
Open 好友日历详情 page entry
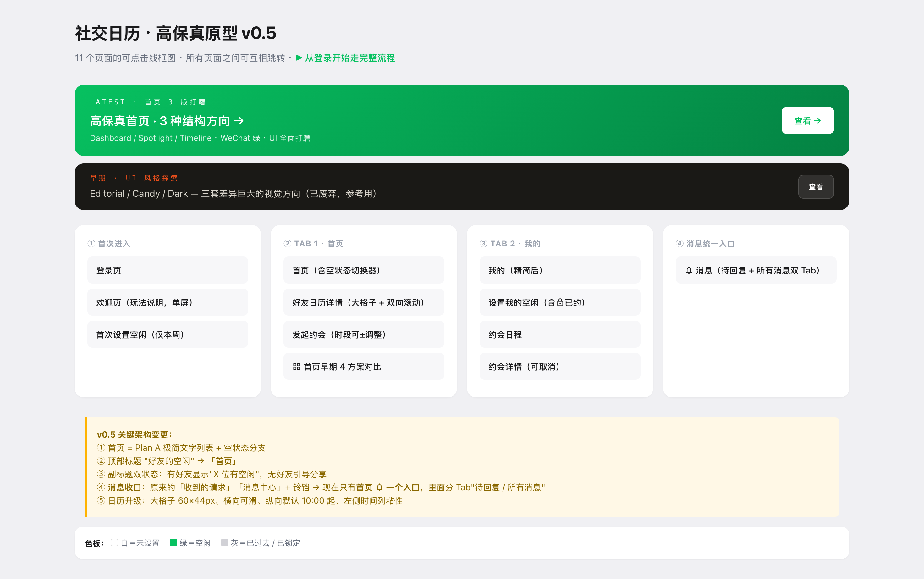[364, 302]
